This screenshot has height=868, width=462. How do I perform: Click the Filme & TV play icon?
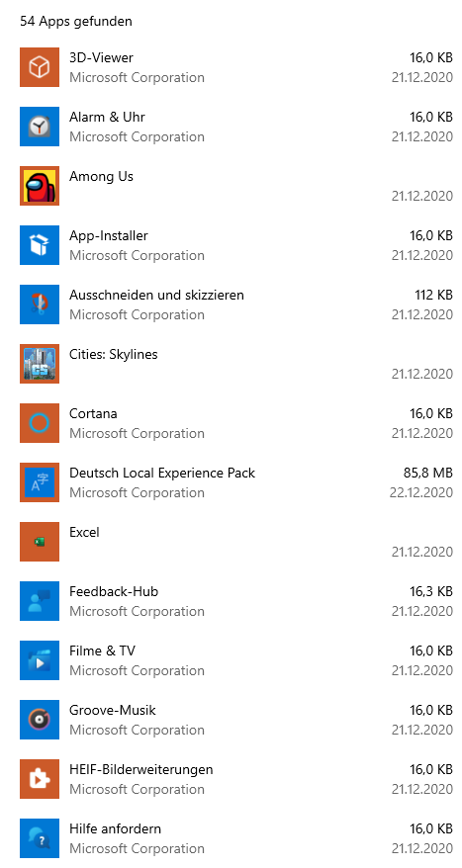(x=40, y=659)
